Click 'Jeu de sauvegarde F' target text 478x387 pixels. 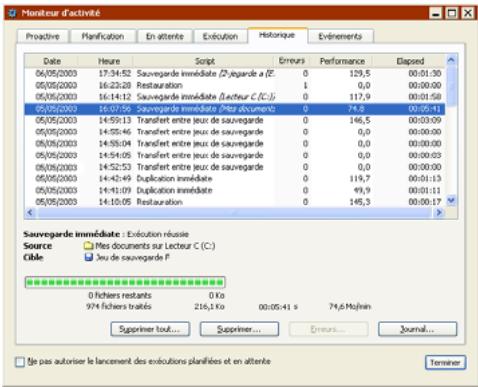coord(133,257)
